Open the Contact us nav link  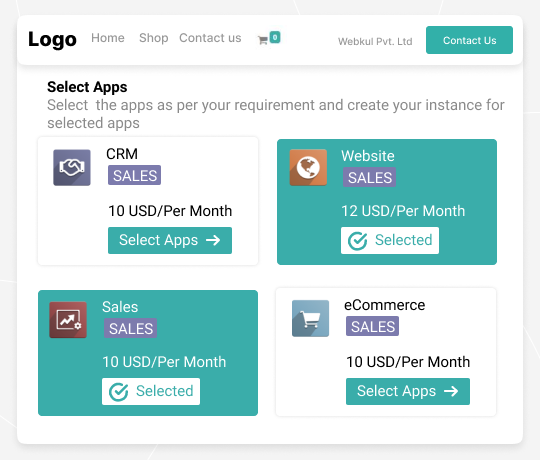coord(210,38)
